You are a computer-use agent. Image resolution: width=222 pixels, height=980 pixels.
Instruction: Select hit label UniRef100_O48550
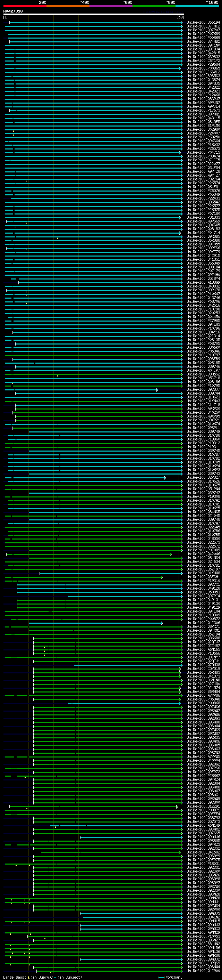point(203,538)
